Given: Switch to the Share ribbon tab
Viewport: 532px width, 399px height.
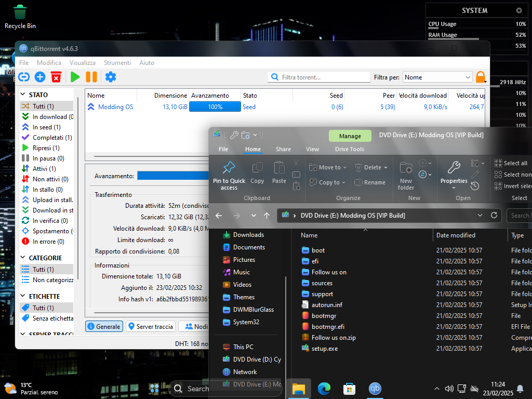Looking at the screenshot, I should tap(283, 149).
